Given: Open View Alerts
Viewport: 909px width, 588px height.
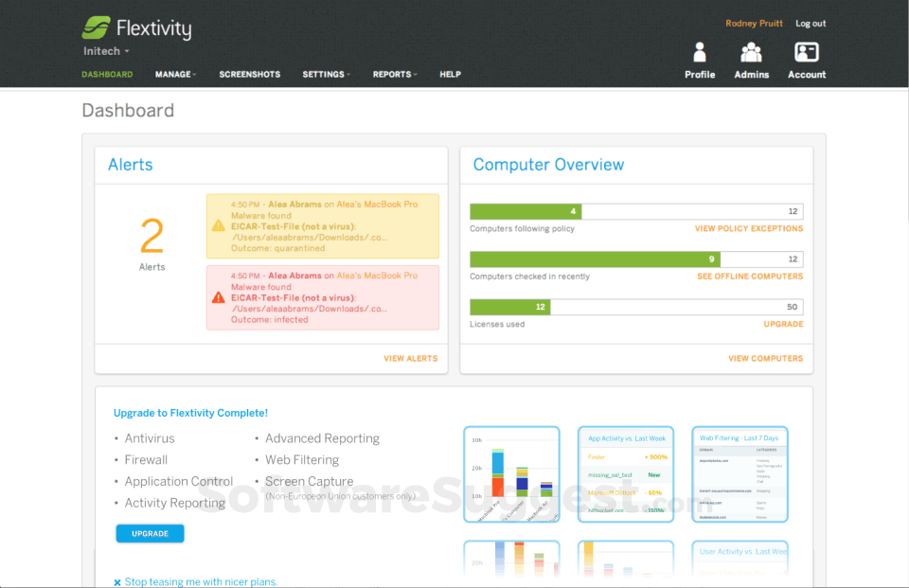Looking at the screenshot, I should click(x=410, y=358).
